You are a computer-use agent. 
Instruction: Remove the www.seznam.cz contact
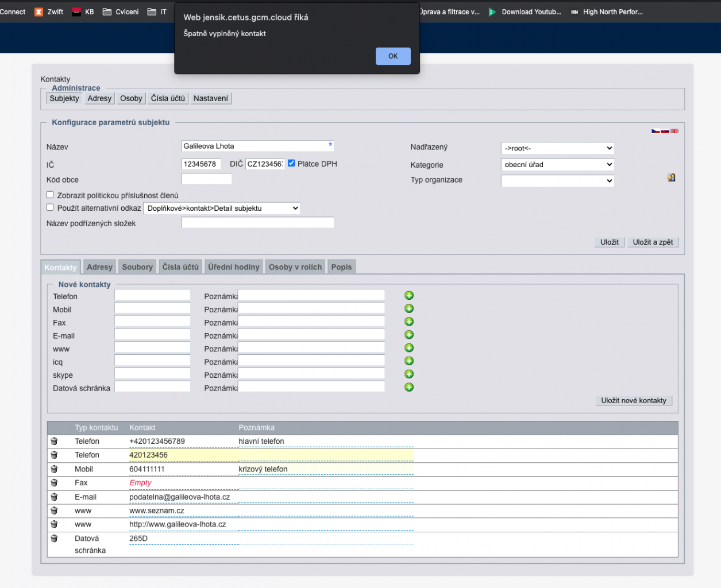[54, 510]
